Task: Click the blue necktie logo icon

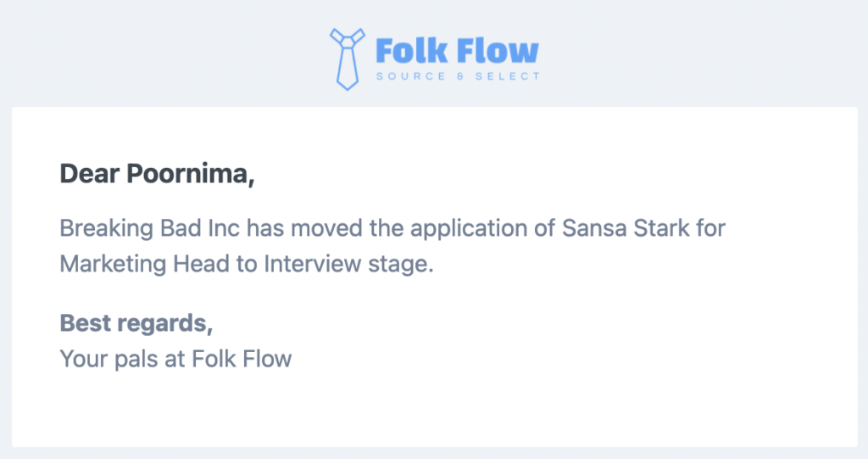Action: point(347,59)
